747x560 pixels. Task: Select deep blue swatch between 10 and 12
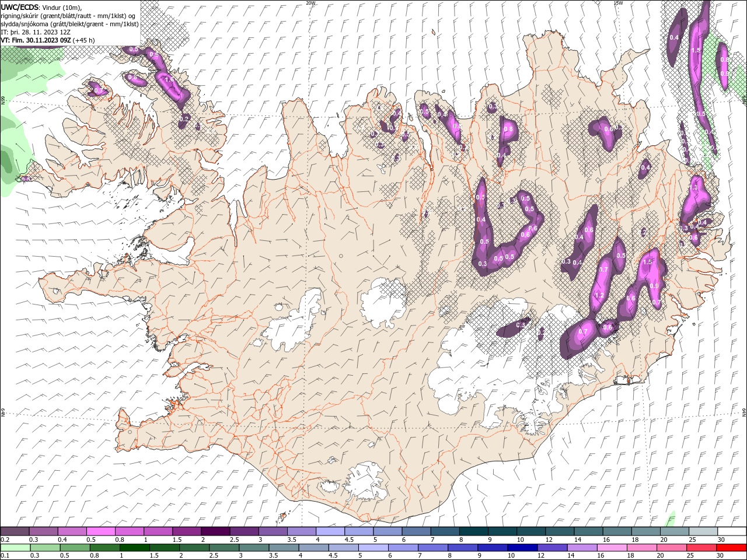[x=522, y=548]
